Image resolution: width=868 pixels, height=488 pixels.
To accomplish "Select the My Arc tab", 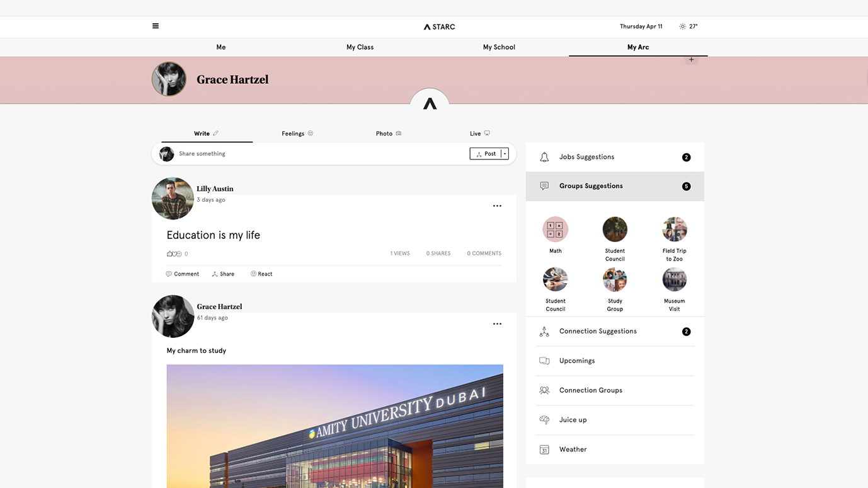I will (x=638, y=47).
